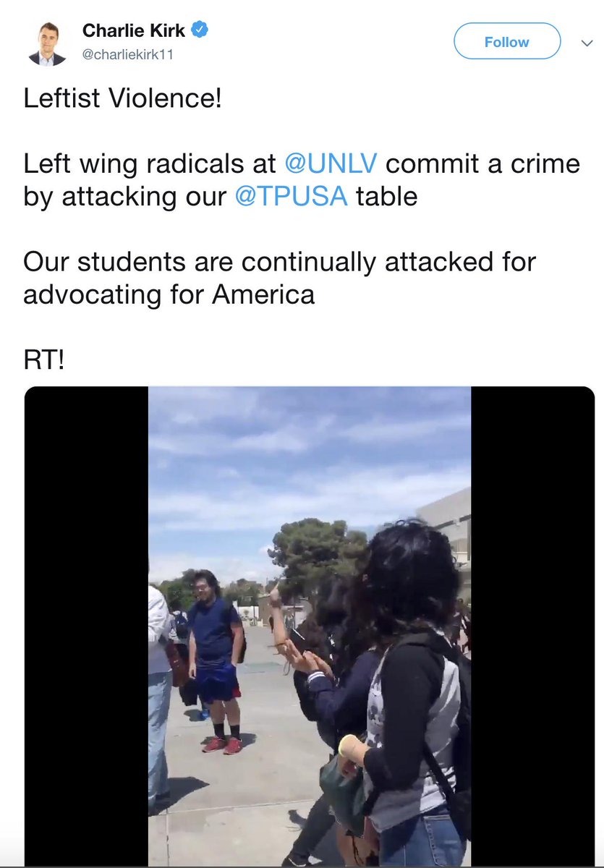Click the video's right black letterbox bar

(533, 626)
